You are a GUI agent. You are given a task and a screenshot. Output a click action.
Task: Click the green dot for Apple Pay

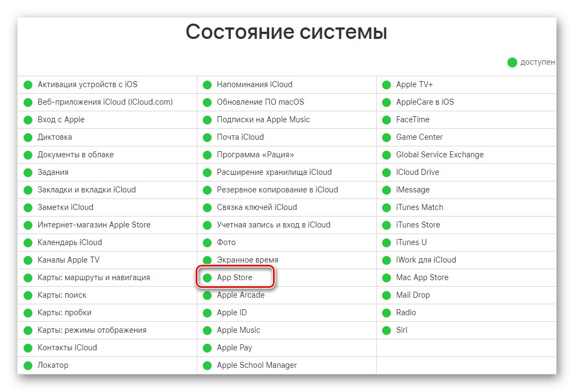[208, 348]
